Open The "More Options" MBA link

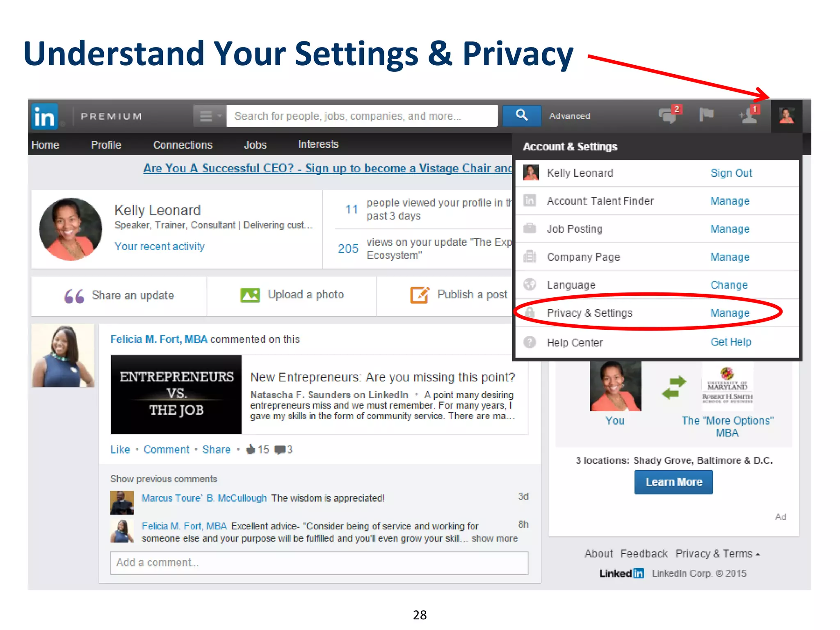point(727,427)
